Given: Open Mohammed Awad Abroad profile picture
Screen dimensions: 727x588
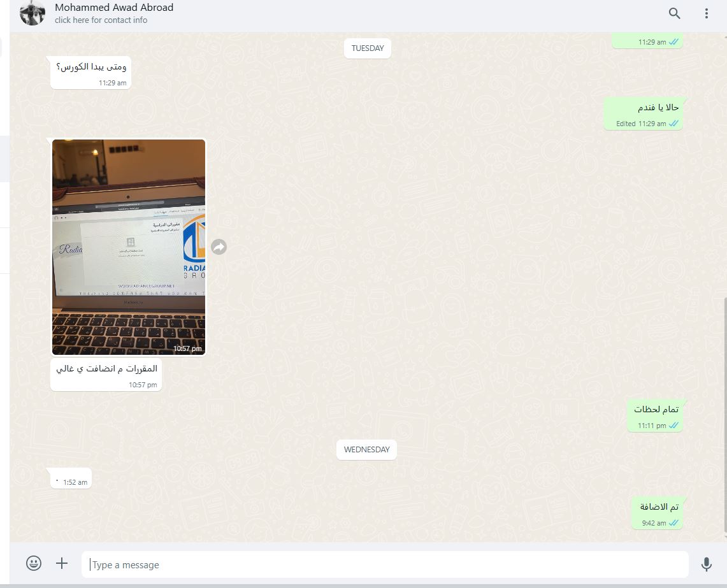Looking at the screenshot, I should (x=32, y=13).
